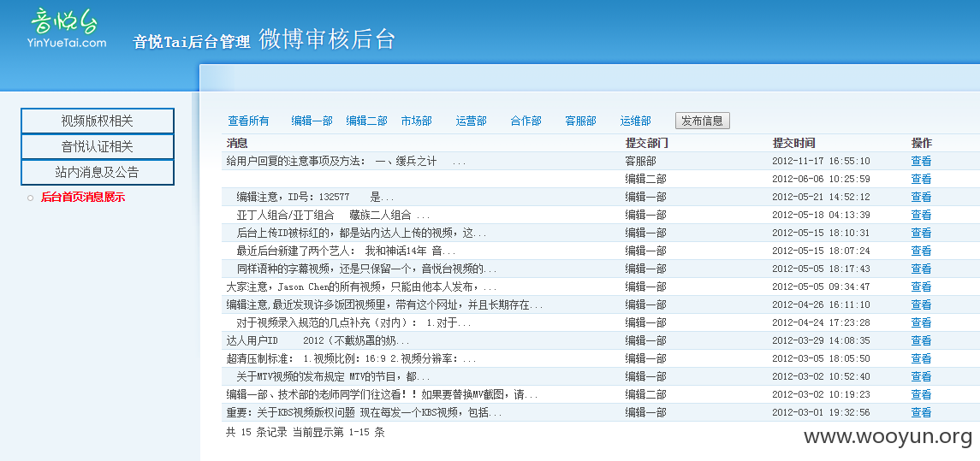Click the record count text 共 15 条记录

256,432
